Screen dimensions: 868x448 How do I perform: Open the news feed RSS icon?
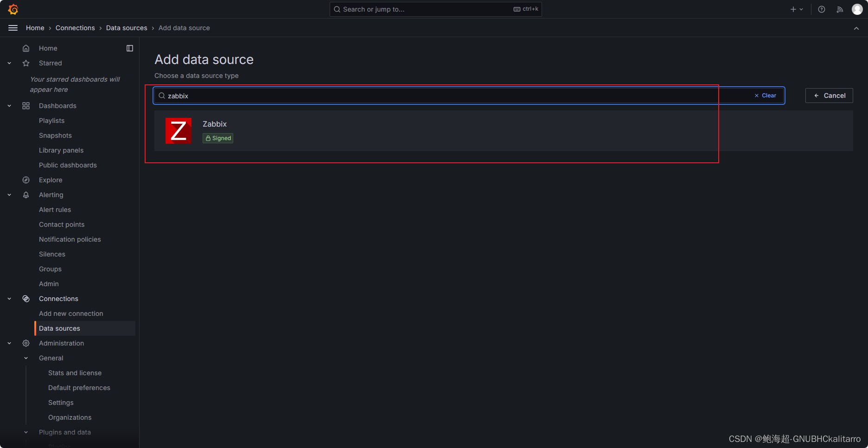click(840, 9)
